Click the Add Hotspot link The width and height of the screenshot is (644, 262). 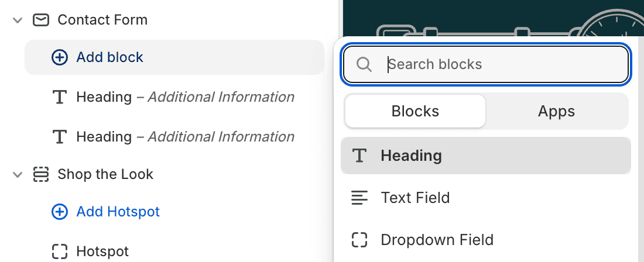click(118, 212)
